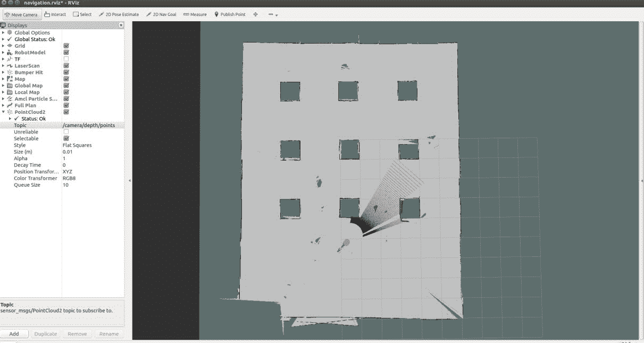The height and width of the screenshot is (343, 644).
Task: Pick the 2D Pose Estimate tool
Action: [x=119, y=14]
